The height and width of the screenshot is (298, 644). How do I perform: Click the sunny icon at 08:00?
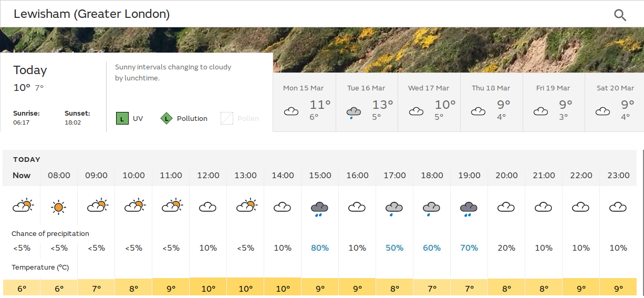[x=59, y=207]
